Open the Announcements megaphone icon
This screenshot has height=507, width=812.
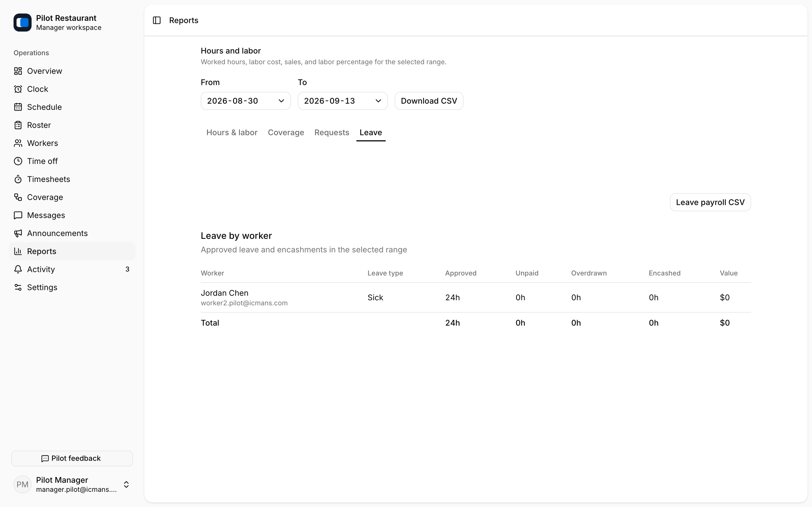coord(18,234)
